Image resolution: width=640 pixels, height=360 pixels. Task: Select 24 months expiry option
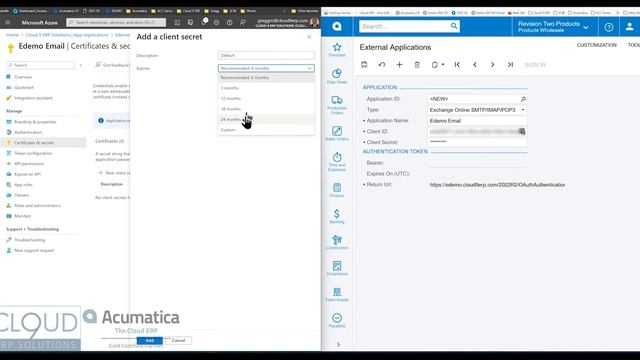(266, 119)
